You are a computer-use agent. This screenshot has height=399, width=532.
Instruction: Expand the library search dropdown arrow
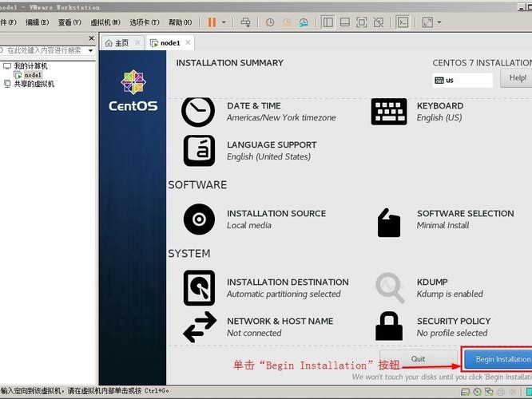[90, 50]
